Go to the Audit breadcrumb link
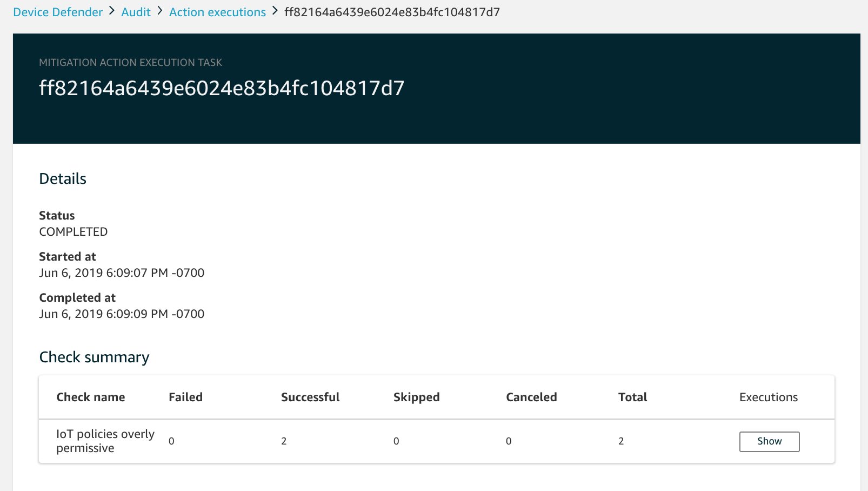868x491 pixels. [x=136, y=12]
